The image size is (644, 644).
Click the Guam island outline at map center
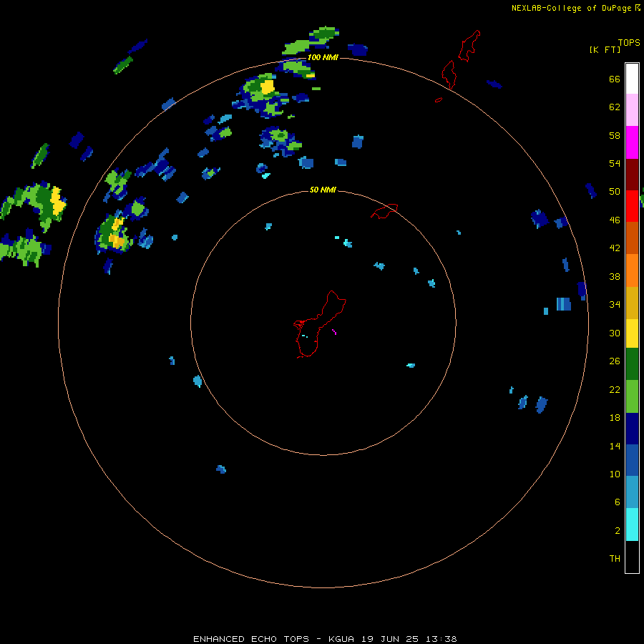point(320,324)
